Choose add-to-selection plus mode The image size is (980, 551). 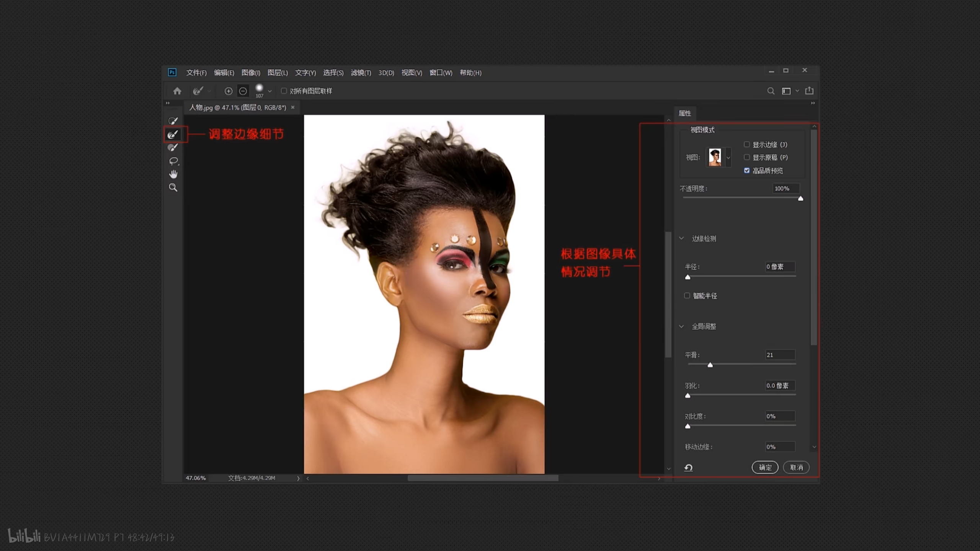(229, 91)
